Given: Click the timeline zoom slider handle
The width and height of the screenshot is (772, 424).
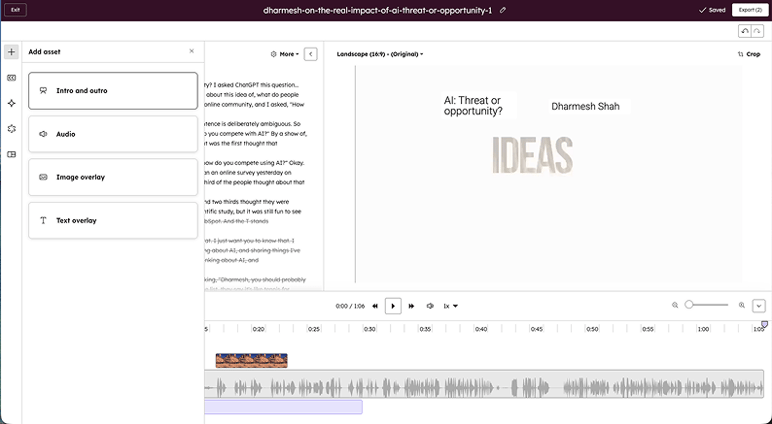Looking at the screenshot, I should pos(689,305).
